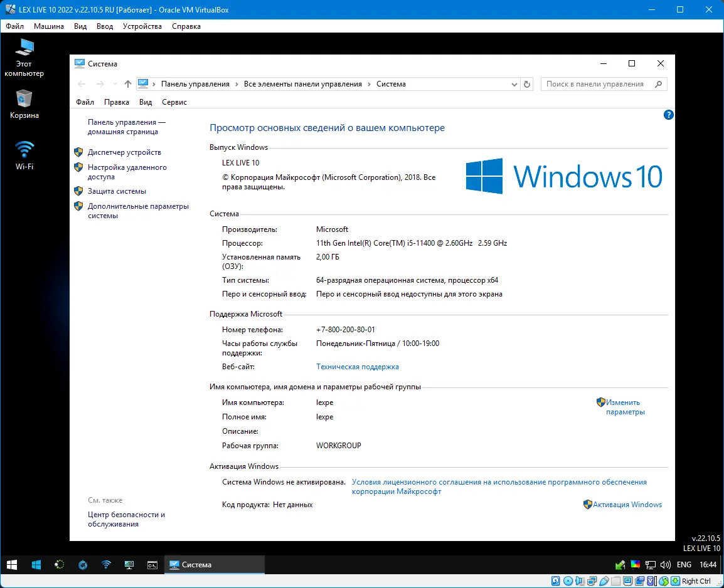Click the 16:44 taskbar clock
The image size is (724, 588).
pyautogui.click(x=708, y=564)
